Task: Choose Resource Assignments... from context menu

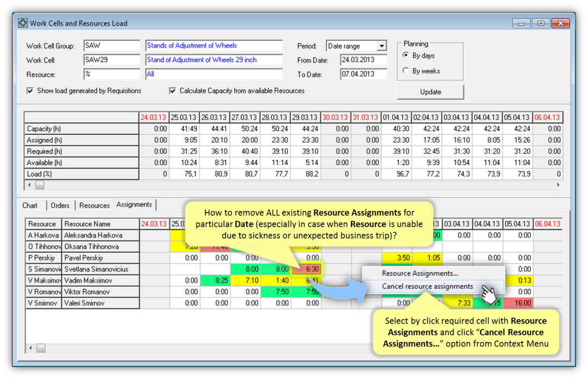Action: tap(420, 273)
